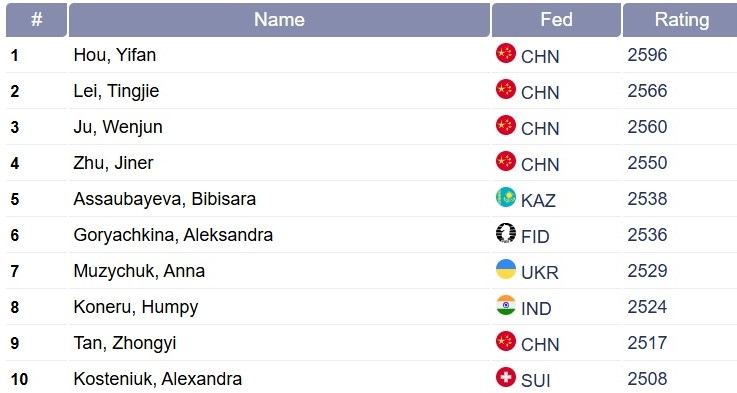Image resolution: width=737 pixels, height=393 pixels.
Task: Click the China flag icon beside Zhu, Jiner
Action: point(506,161)
